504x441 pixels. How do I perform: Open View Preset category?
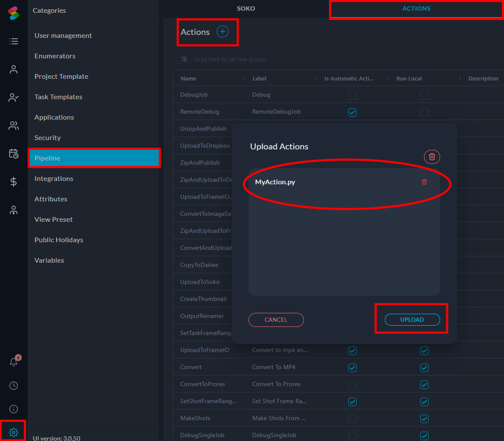click(53, 220)
